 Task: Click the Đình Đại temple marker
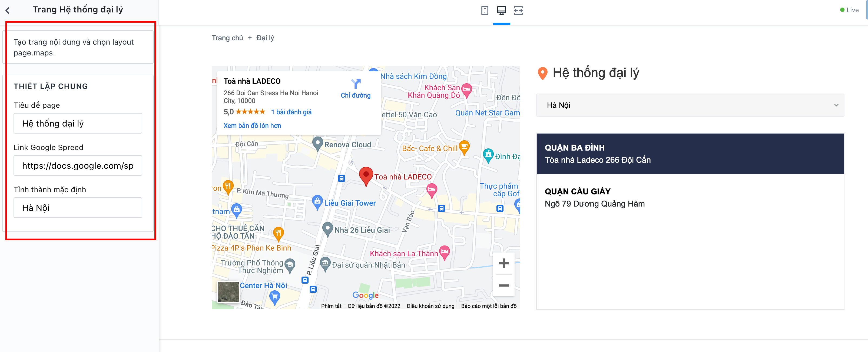click(488, 156)
